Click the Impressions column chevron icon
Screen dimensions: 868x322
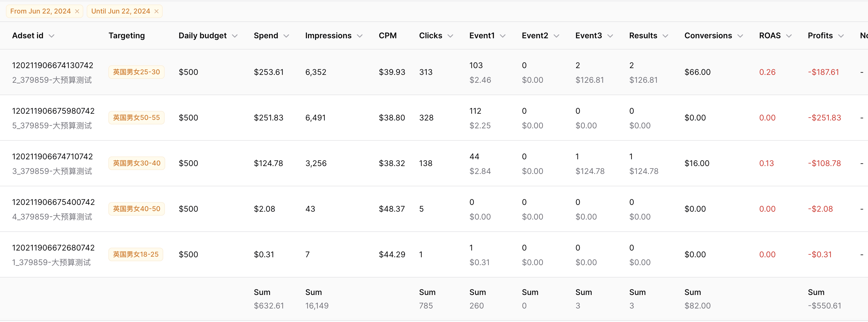(359, 36)
